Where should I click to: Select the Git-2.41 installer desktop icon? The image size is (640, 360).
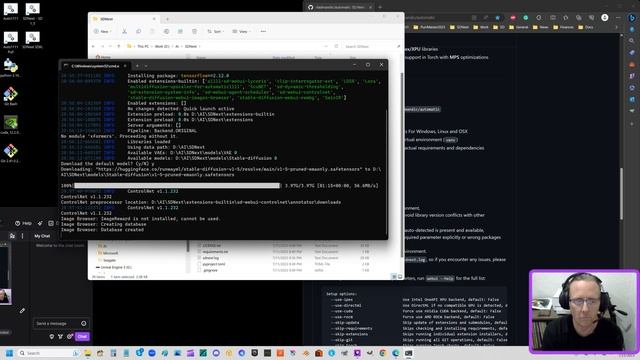point(11,153)
